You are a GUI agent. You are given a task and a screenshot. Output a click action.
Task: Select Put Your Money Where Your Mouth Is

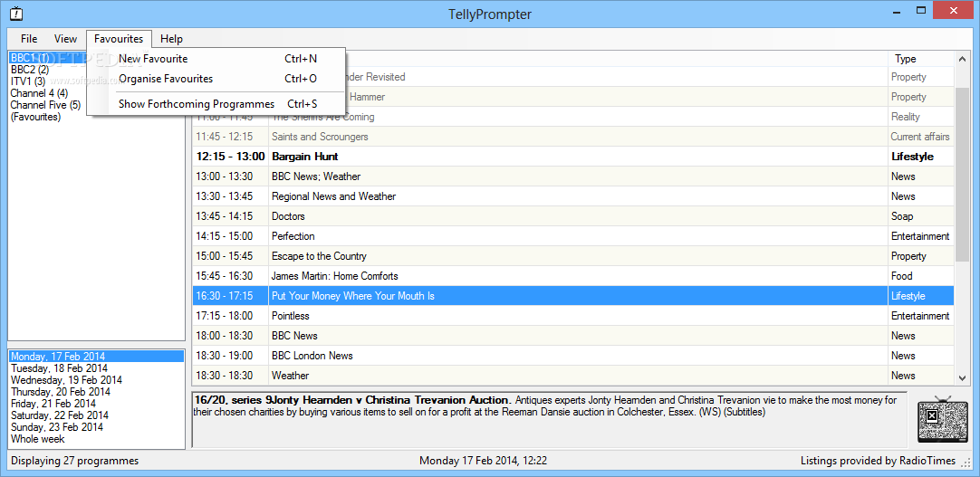tap(573, 296)
